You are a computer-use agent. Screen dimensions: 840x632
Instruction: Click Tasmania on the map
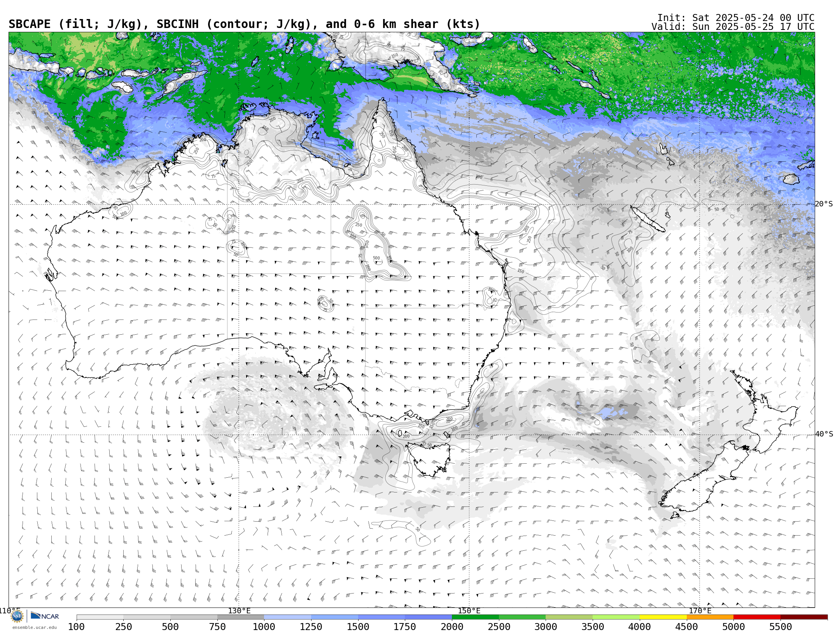pyautogui.click(x=430, y=459)
